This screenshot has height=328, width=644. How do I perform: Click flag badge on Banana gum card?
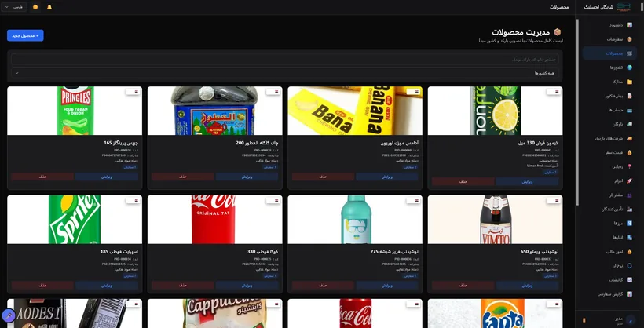pos(413,92)
